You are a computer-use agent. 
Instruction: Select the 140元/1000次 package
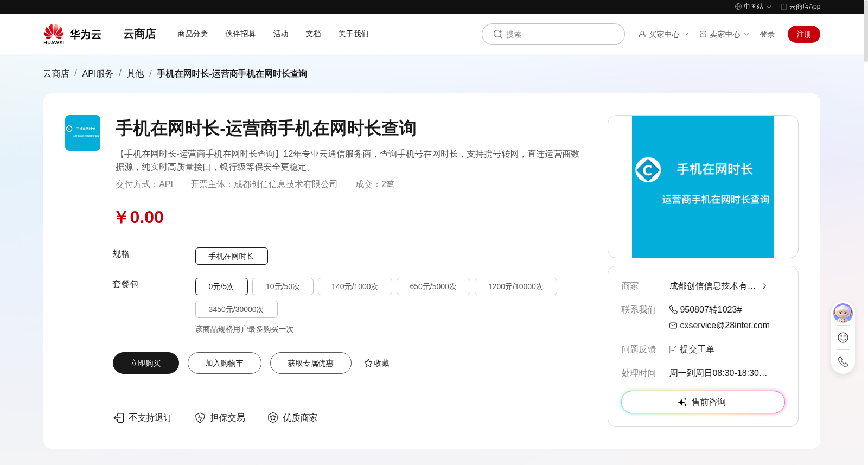(x=355, y=286)
